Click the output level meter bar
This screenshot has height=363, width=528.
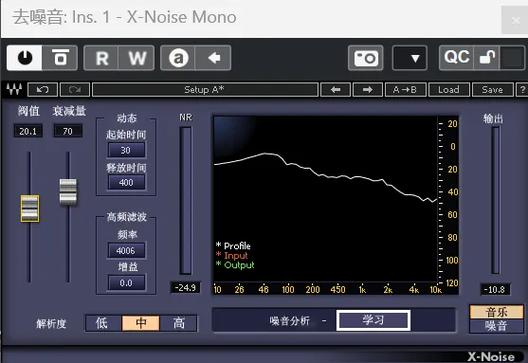495,200
